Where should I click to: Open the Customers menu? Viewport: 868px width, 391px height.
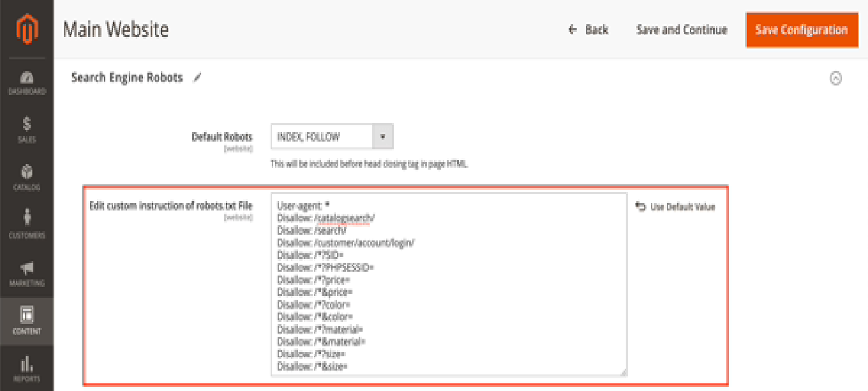point(27,226)
